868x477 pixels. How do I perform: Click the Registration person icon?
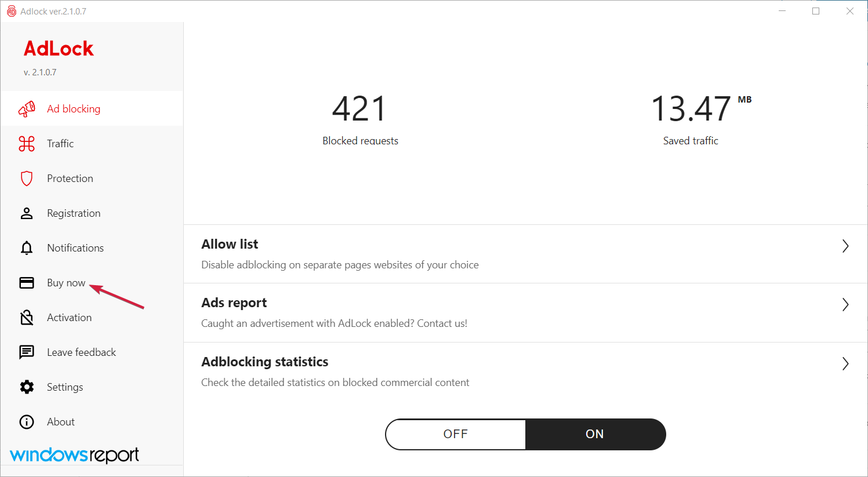pyautogui.click(x=27, y=213)
